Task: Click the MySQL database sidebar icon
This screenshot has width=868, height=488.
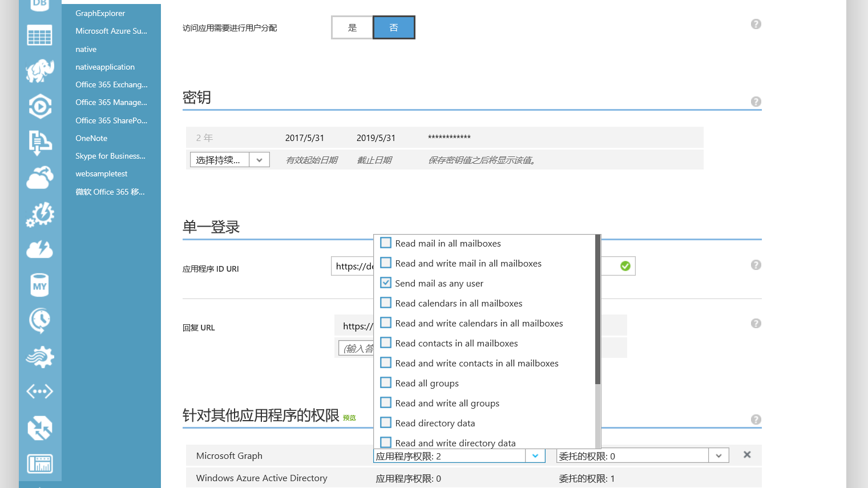Action: (39, 285)
